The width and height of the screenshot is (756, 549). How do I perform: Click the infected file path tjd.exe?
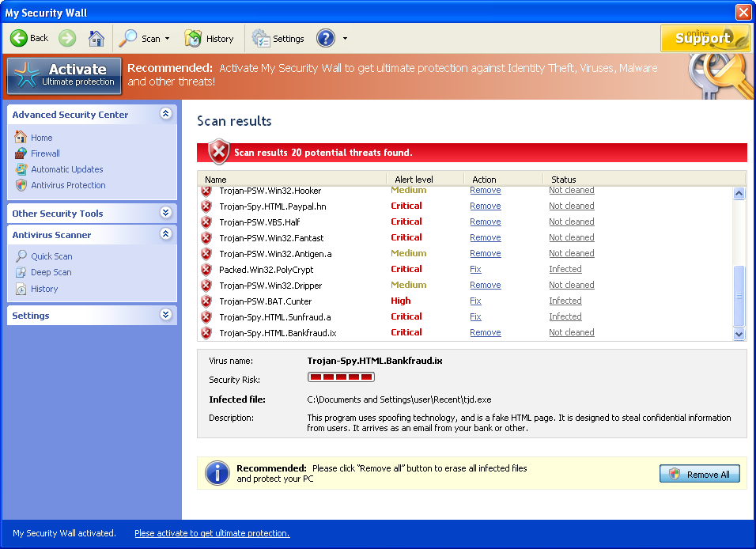[399, 399]
